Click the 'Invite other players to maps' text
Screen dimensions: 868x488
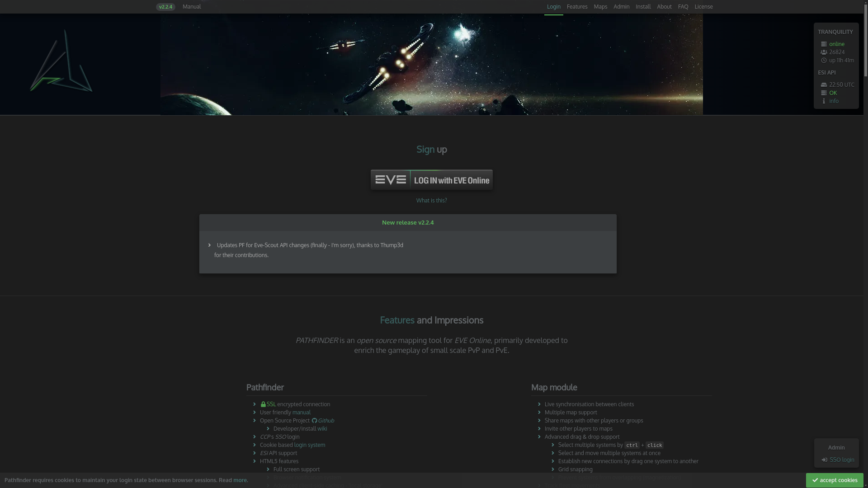point(579,429)
